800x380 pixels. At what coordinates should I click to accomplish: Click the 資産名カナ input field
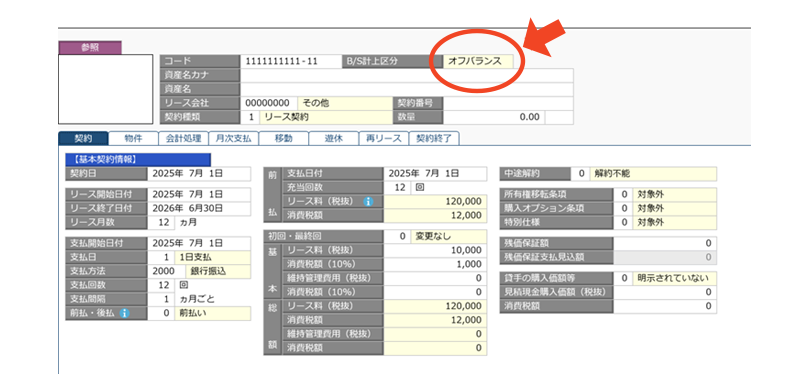point(406,75)
